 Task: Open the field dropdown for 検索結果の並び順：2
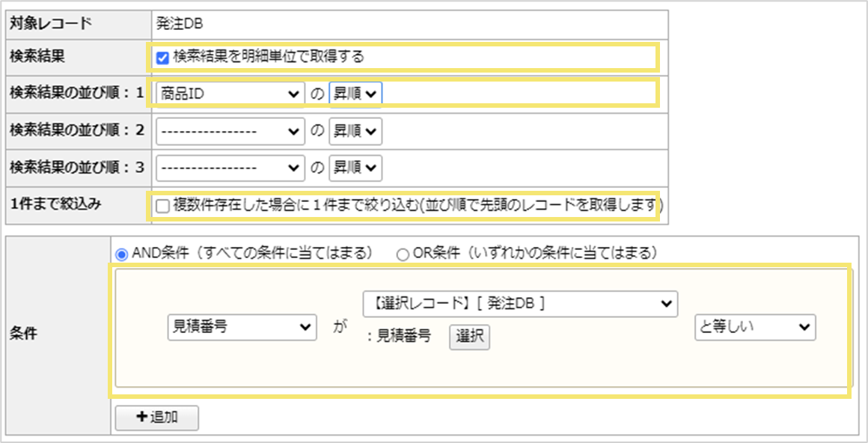(x=230, y=130)
